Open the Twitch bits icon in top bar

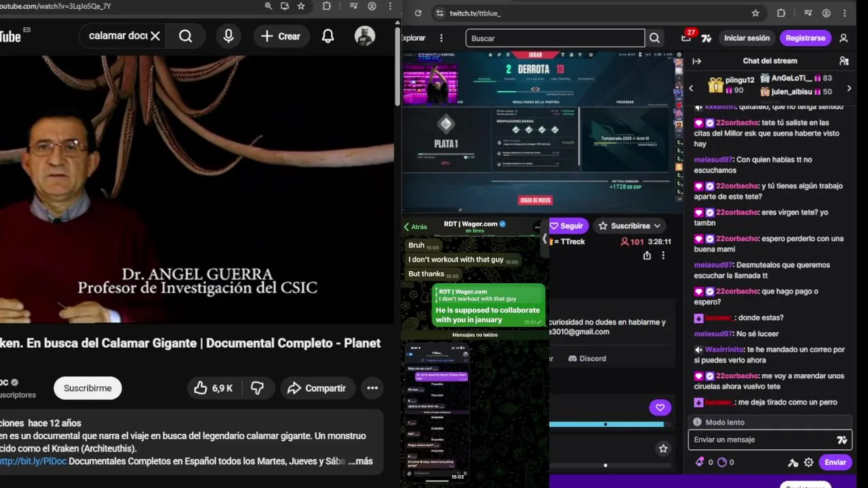click(x=706, y=38)
